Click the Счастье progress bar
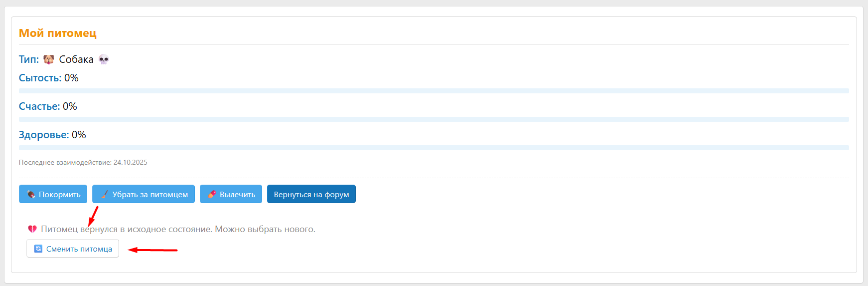Image resolution: width=868 pixels, height=286 pixels. tap(434, 119)
